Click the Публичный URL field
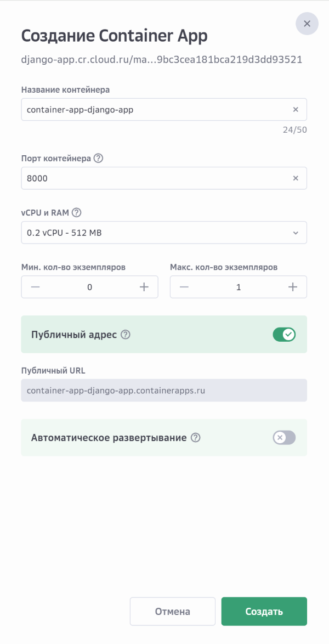The image size is (329, 644). (163, 391)
